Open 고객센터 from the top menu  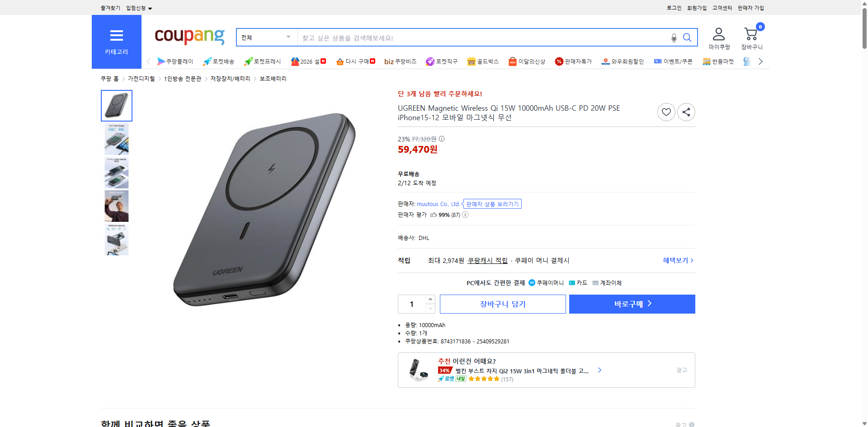click(722, 8)
